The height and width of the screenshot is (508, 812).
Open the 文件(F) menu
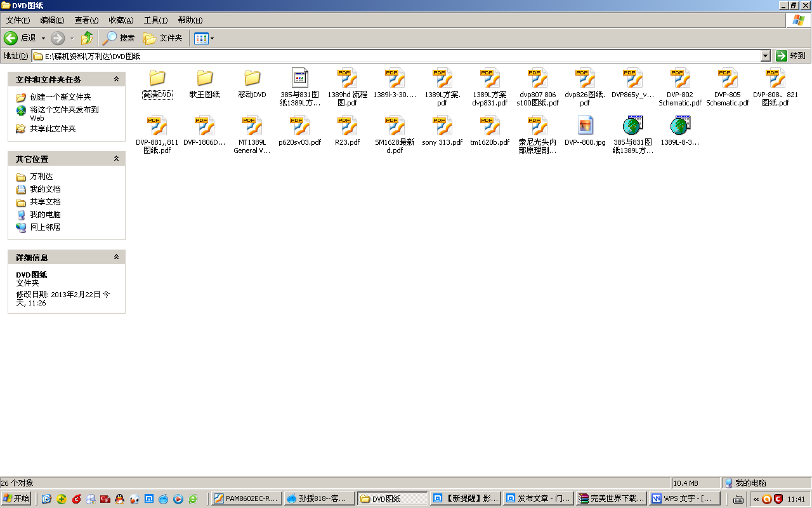(x=18, y=20)
